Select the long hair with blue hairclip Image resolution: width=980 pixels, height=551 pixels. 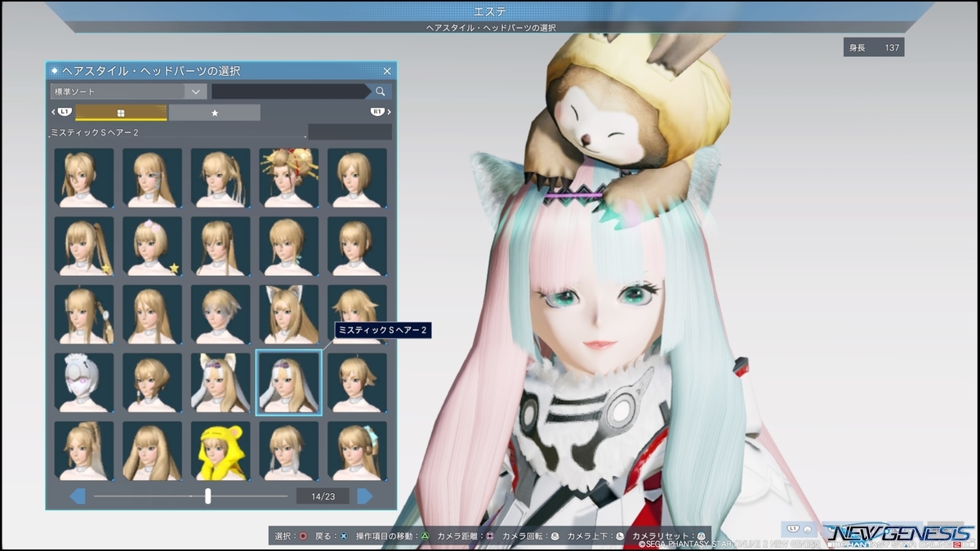[x=153, y=177]
